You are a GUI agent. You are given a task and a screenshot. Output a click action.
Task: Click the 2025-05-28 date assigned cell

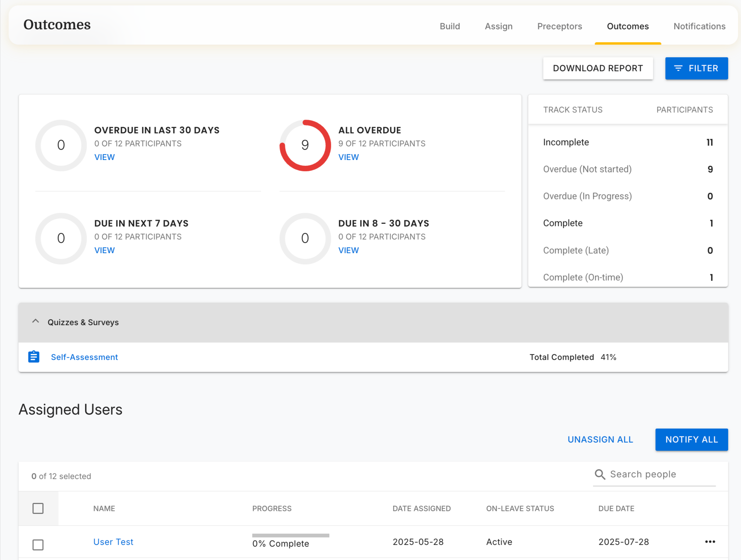coord(418,542)
